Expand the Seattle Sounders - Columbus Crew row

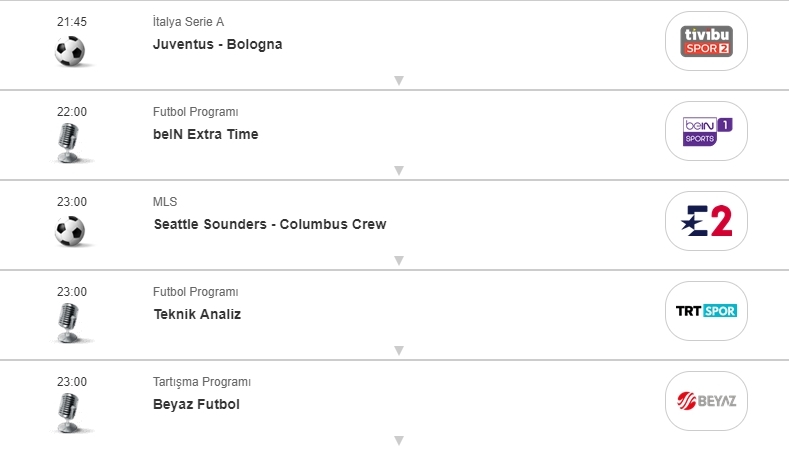coord(398,260)
